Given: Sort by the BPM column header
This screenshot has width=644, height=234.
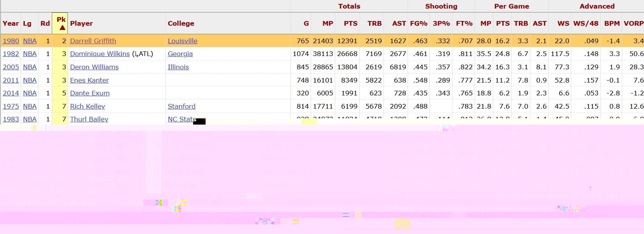Looking at the screenshot, I should click(612, 23).
